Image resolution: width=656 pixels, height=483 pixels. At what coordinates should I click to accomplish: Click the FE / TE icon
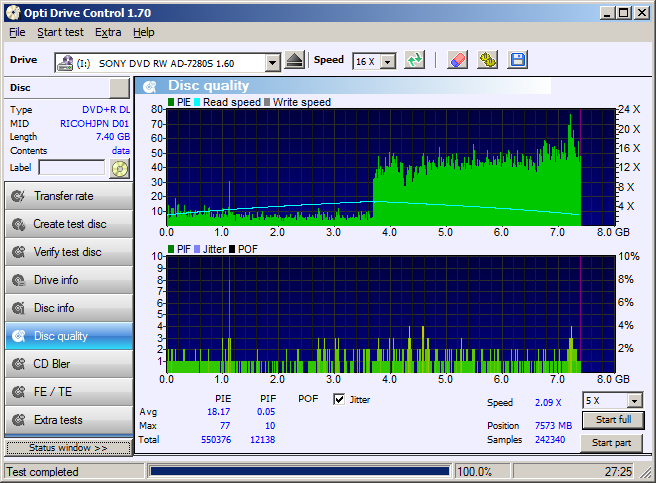[18, 392]
